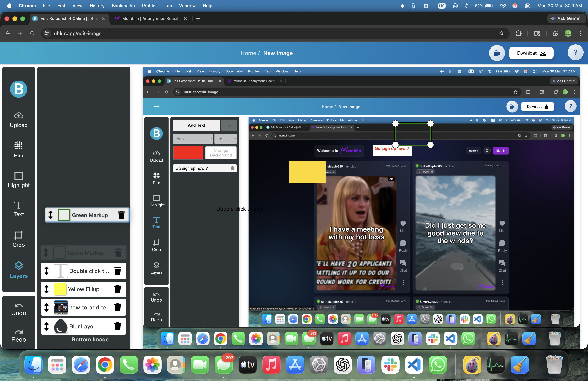Open the Window menu in the topmost macOS bar
The height and width of the screenshot is (381, 588).
click(187, 6)
